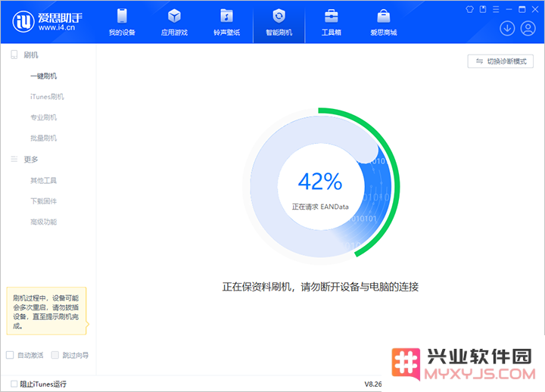Viewport: 545px width, 392px height.
Task: Select 批量刷机 in the sidebar
Action: click(43, 138)
